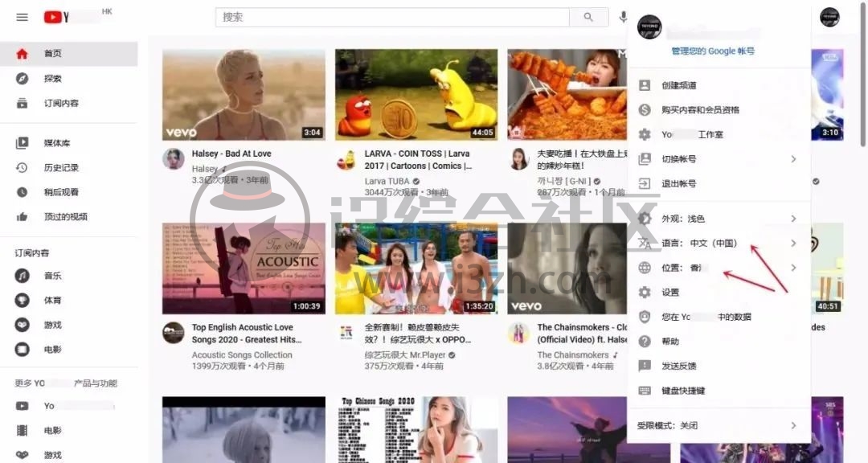The image size is (868, 463).
Task: Open 体育 sports trophy icon
Action: coord(23,300)
